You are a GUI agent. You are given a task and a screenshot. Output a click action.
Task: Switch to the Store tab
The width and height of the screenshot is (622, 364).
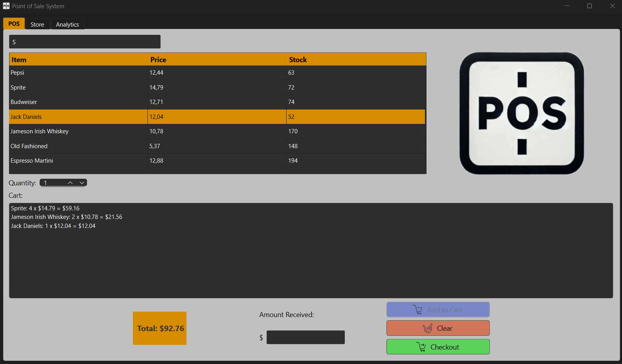38,24
